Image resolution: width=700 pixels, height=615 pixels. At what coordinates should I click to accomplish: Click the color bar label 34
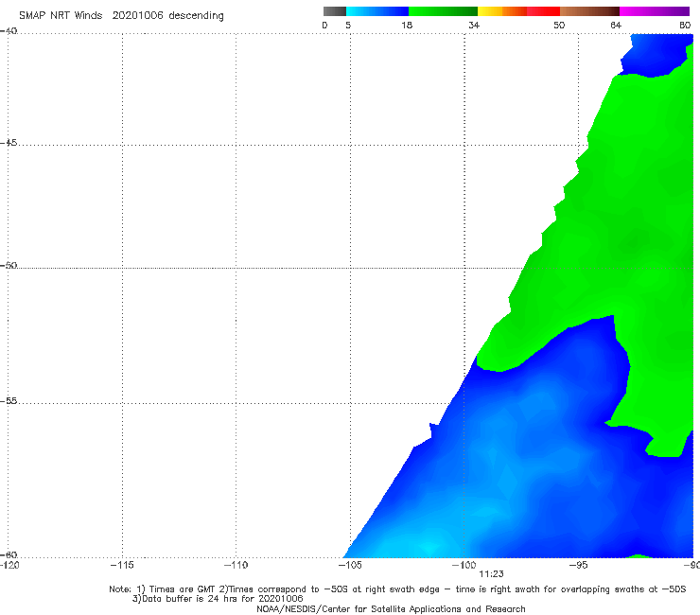point(474,26)
